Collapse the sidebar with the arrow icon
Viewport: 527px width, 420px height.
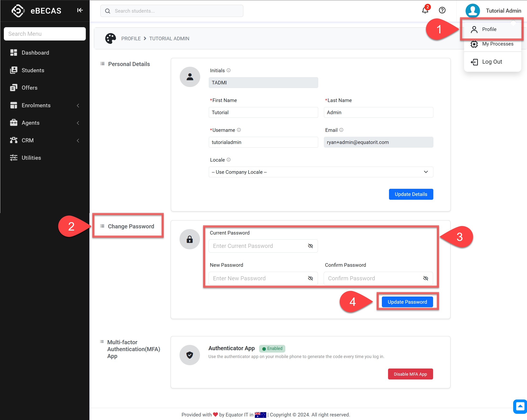point(80,10)
